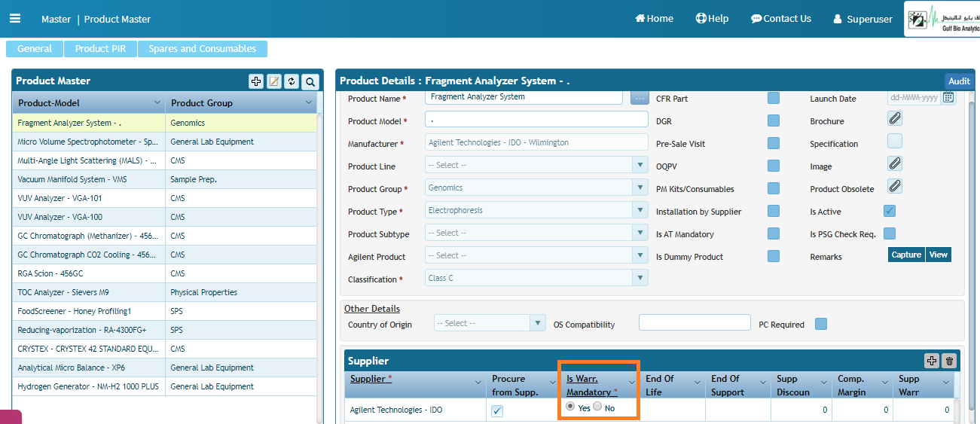Uncheck Procure from Supp. for Agilent
This screenshot has width=980, height=424.
pos(497,410)
